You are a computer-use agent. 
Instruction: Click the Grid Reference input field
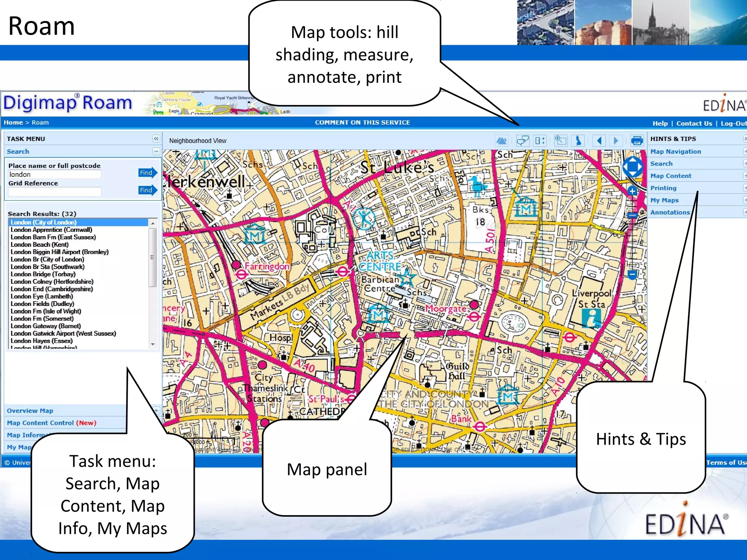pyautogui.click(x=55, y=192)
